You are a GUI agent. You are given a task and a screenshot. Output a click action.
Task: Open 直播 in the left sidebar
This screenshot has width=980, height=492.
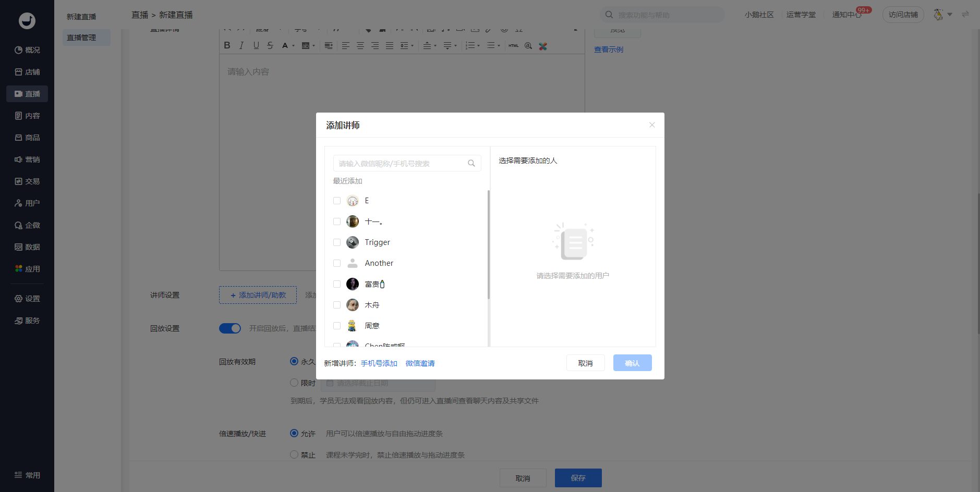pyautogui.click(x=27, y=94)
